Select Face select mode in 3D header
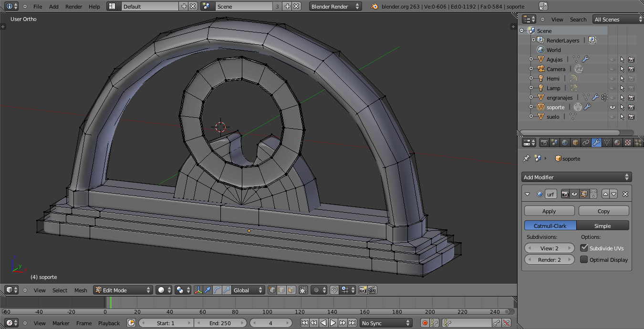 click(291, 290)
